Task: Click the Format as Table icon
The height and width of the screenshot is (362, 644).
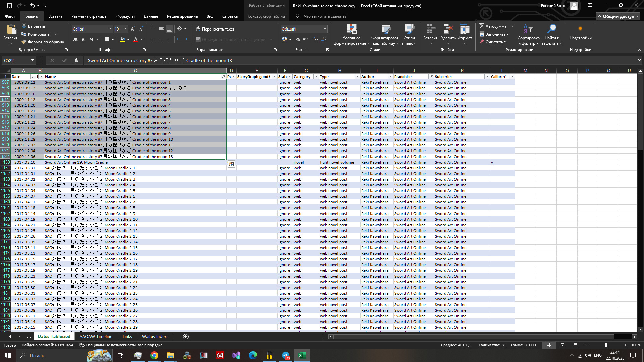Action: point(386,30)
